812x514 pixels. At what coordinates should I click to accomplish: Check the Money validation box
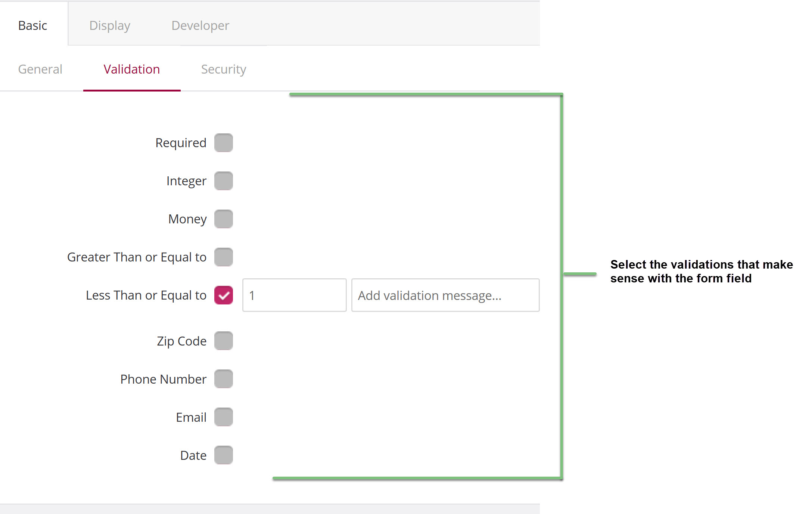(224, 219)
